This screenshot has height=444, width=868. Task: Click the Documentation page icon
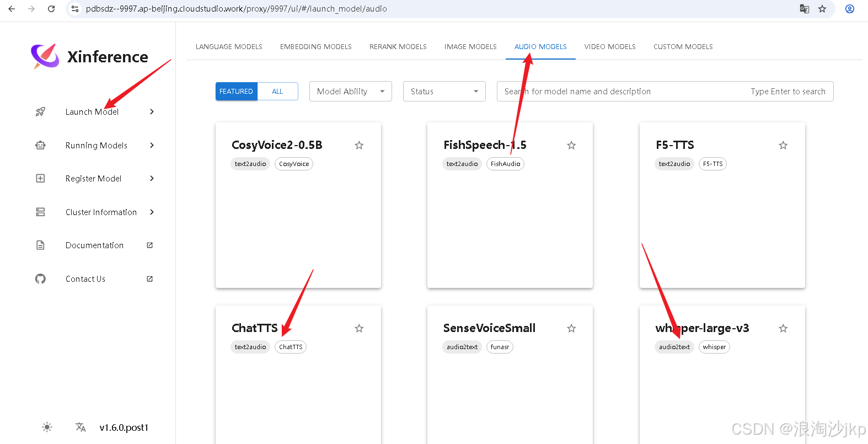click(x=40, y=245)
